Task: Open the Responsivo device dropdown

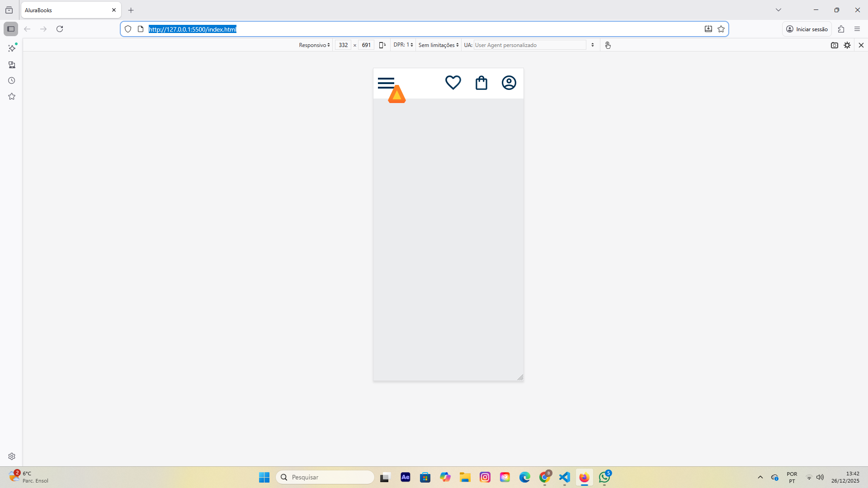Action: [x=314, y=45]
